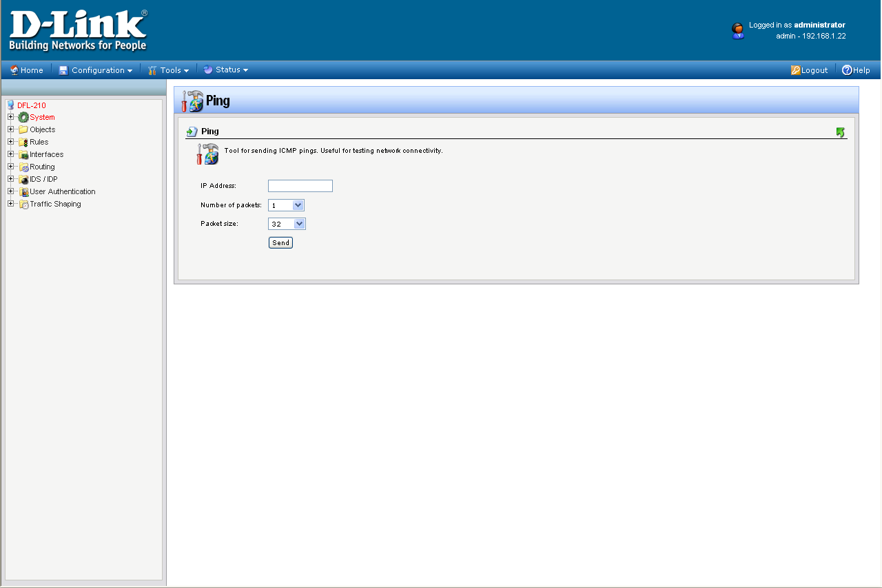Image resolution: width=882 pixels, height=588 pixels.
Task: Expand the IDS / IDP tree node
Action: [10, 179]
